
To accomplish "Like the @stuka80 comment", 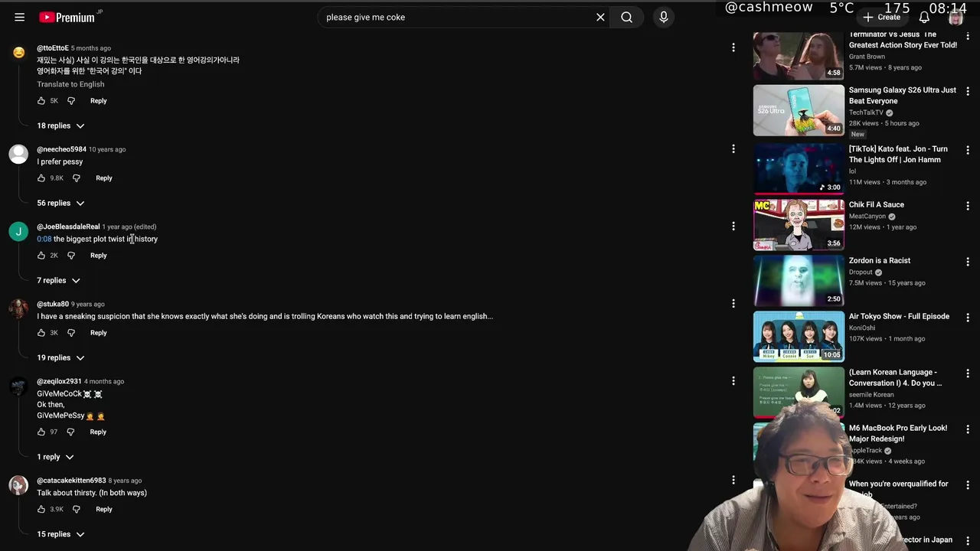I will [x=41, y=333].
